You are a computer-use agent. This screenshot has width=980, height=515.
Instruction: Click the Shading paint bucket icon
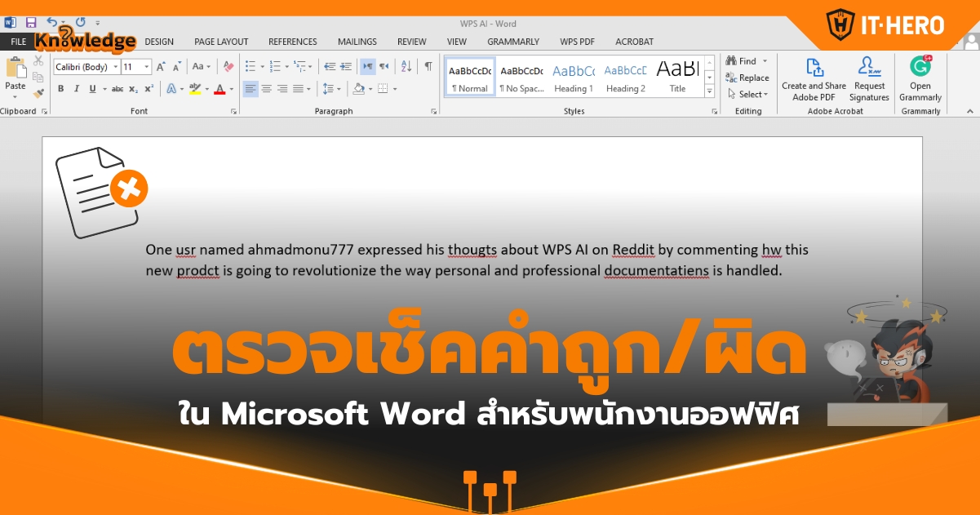[358, 89]
